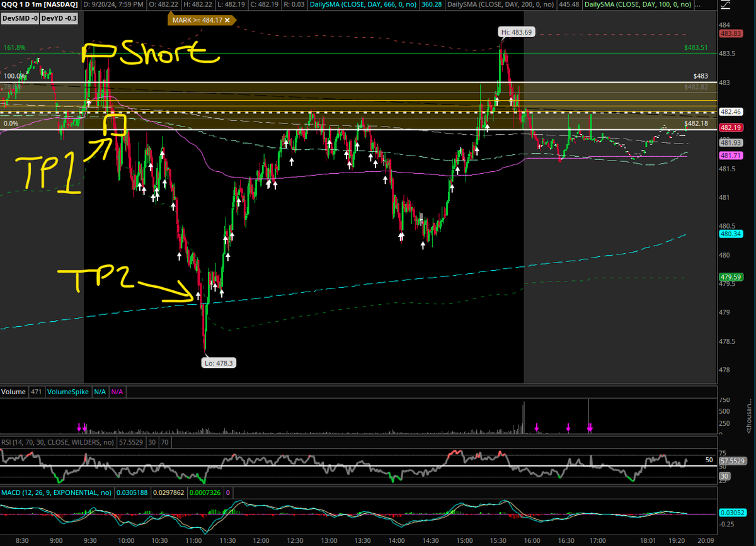The height and width of the screenshot is (546, 756).
Task: Click the D: 9/20/24, 7:59 PM date readout
Action: click(112, 5)
